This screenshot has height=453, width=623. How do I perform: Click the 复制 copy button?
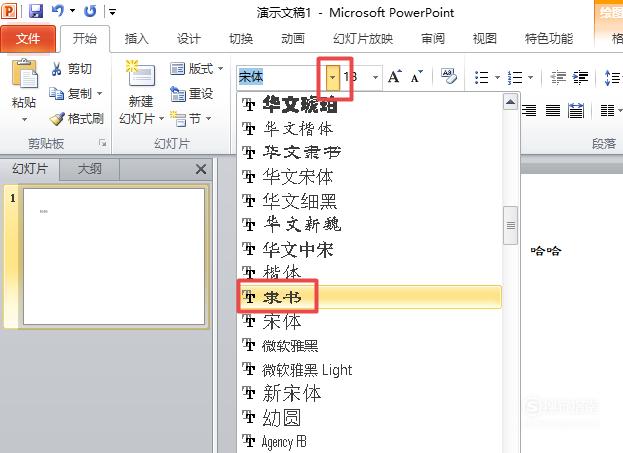[x=70, y=94]
